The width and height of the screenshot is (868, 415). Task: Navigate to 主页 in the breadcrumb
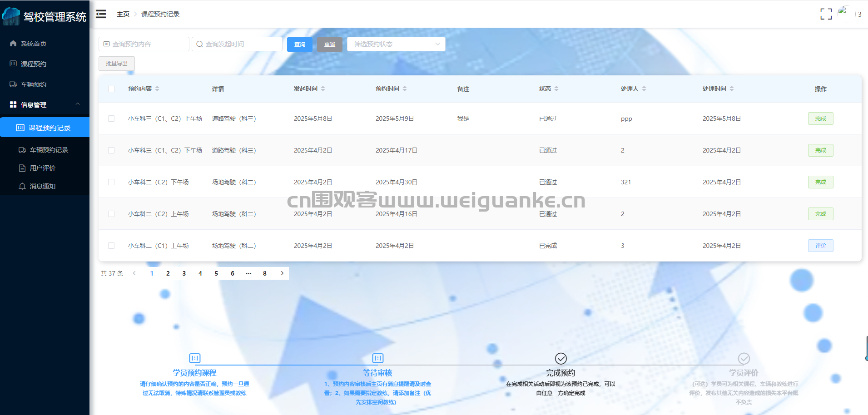[x=123, y=14]
